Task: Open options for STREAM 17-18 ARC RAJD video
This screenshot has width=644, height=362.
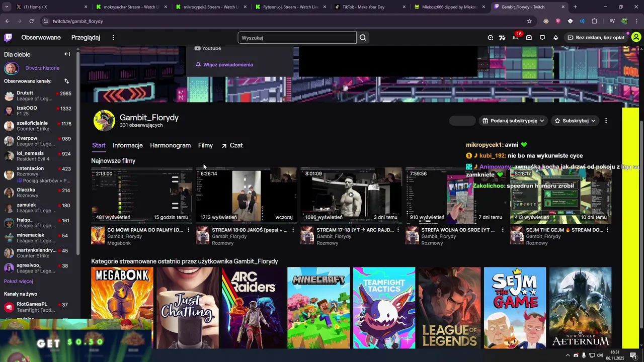Action: (x=398, y=230)
